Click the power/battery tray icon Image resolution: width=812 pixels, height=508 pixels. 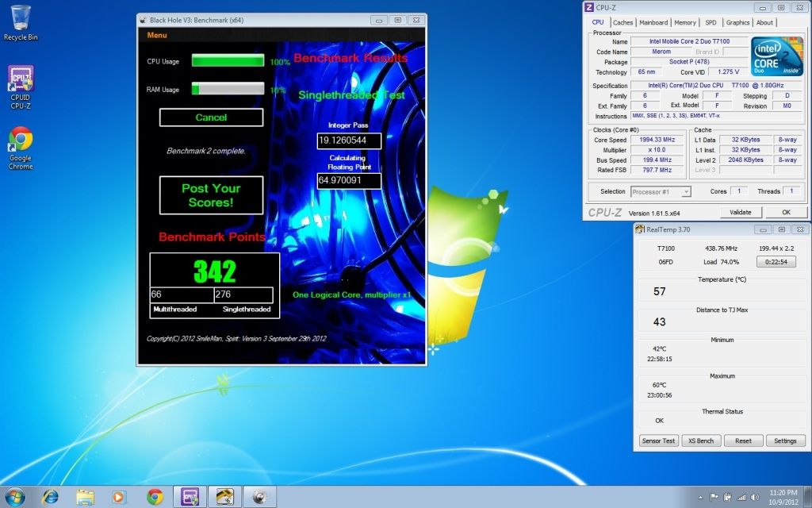(728, 498)
